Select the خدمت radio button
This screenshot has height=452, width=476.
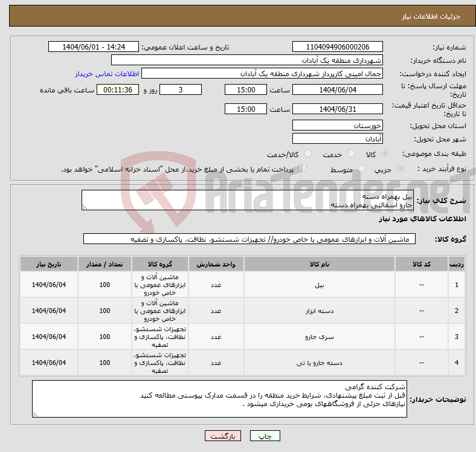pos(351,153)
